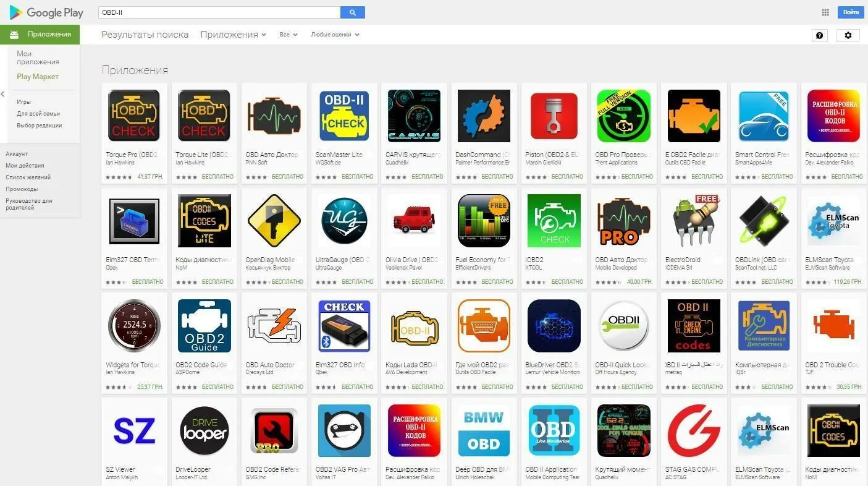Open the Google Play logo
This screenshot has height=486, width=868.
pos(46,12)
